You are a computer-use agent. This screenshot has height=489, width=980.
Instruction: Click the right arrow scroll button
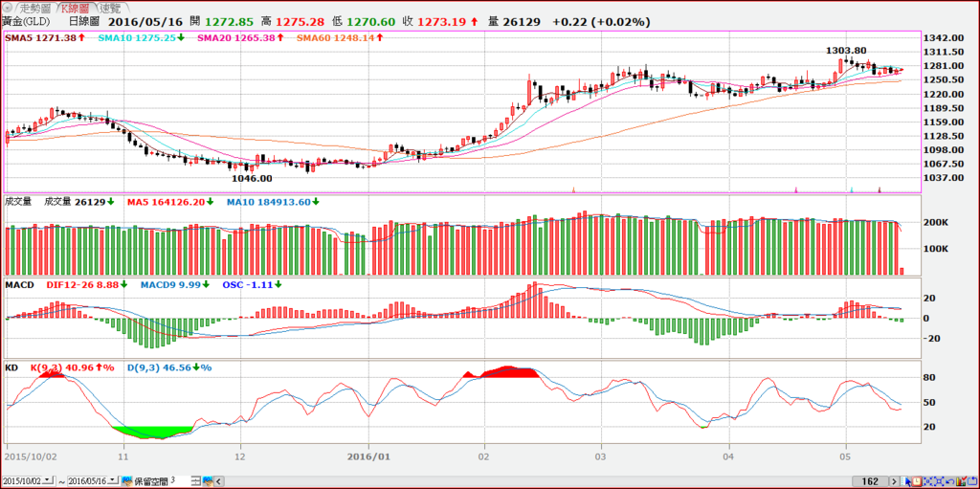(894, 481)
